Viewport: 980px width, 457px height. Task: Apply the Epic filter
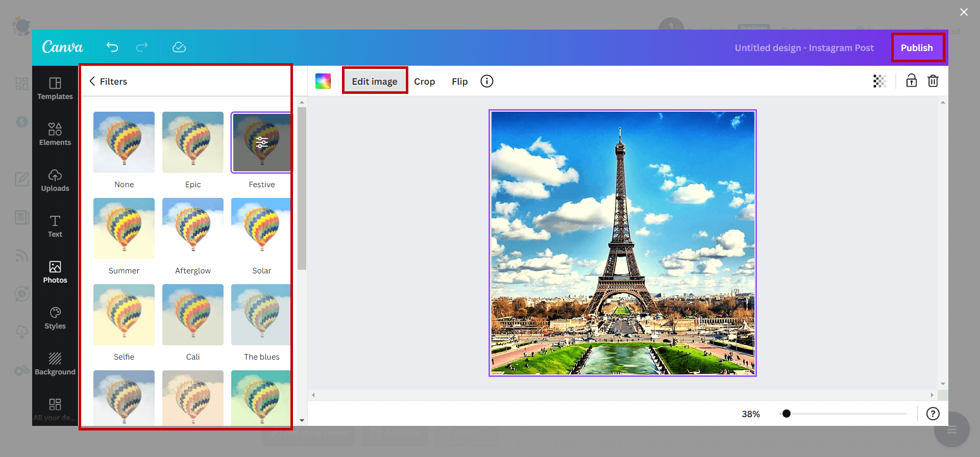193,142
